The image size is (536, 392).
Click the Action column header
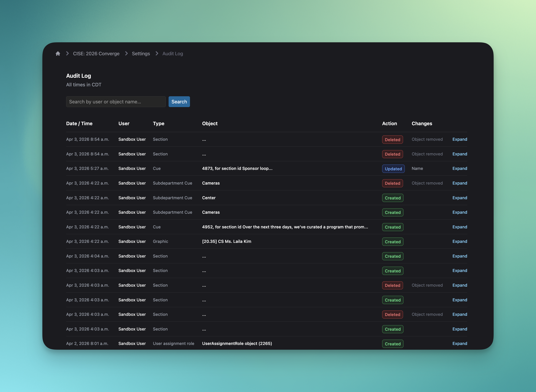pos(389,123)
